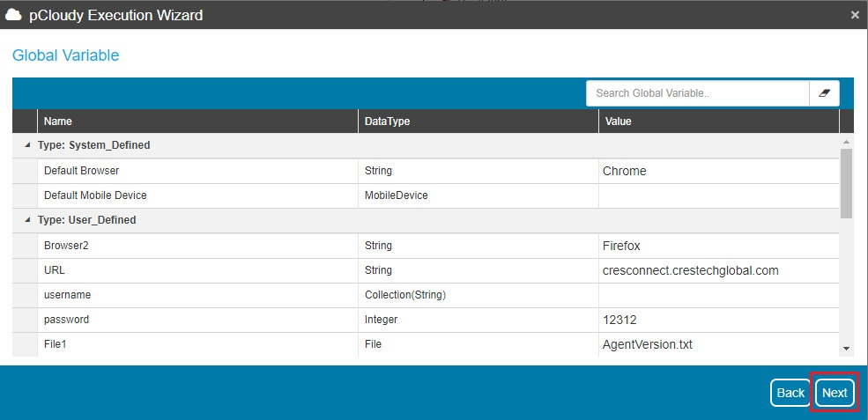Collapse the Type: User_Defined group
Image resolution: width=868 pixels, height=420 pixels.
pos(27,220)
